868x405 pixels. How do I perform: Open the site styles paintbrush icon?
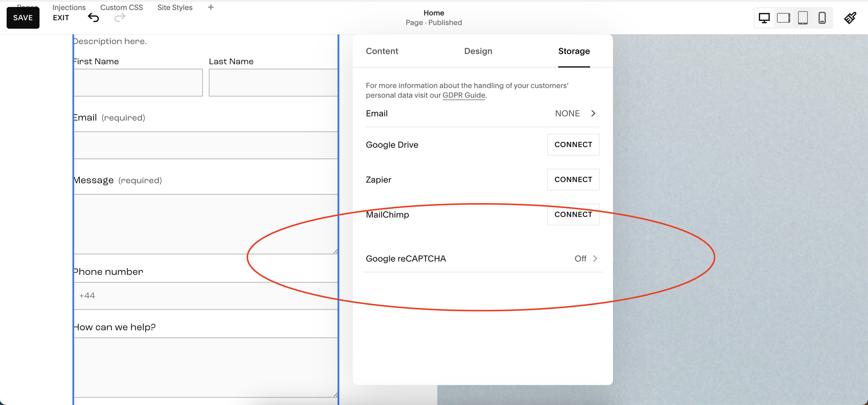click(850, 18)
